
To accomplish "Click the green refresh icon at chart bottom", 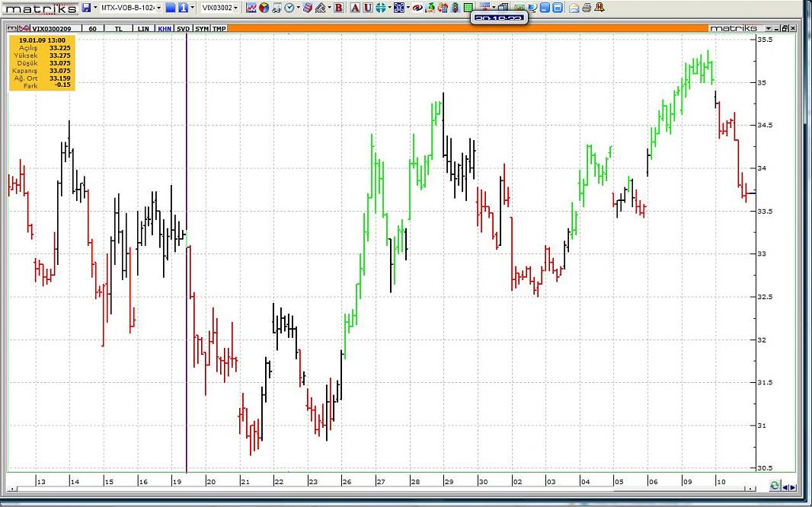I will [775, 486].
